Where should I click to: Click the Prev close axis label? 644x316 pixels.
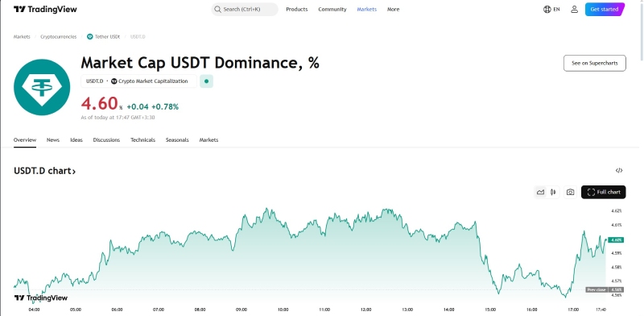pos(596,289)
